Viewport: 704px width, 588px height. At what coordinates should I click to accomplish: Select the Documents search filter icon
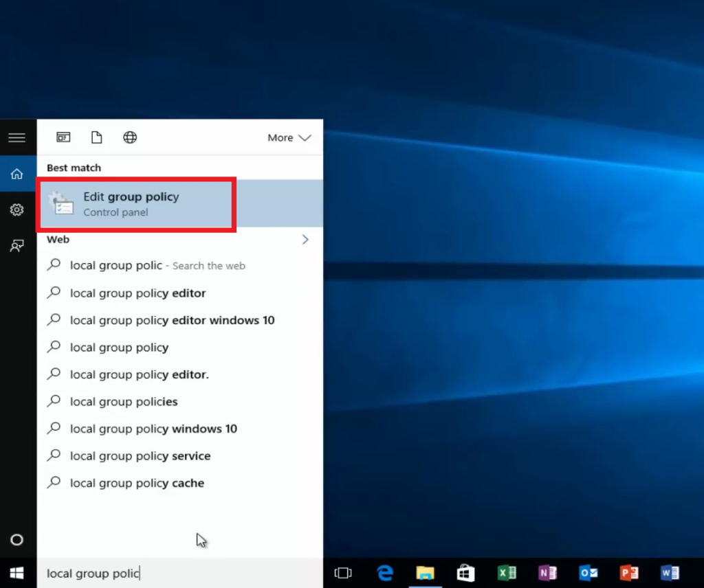coord(96,137)
